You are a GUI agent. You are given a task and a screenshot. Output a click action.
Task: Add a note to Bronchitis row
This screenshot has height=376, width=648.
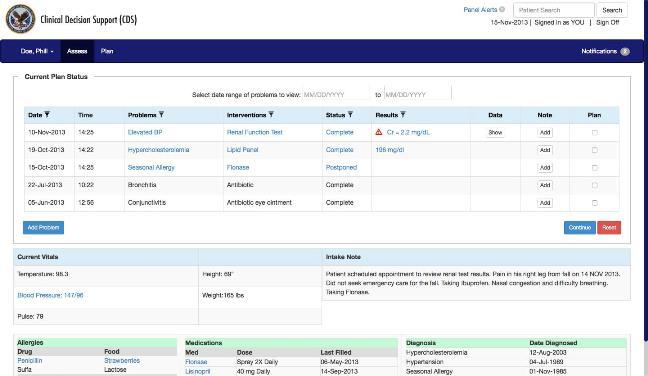pyautogui.click(x=545, y=185)
